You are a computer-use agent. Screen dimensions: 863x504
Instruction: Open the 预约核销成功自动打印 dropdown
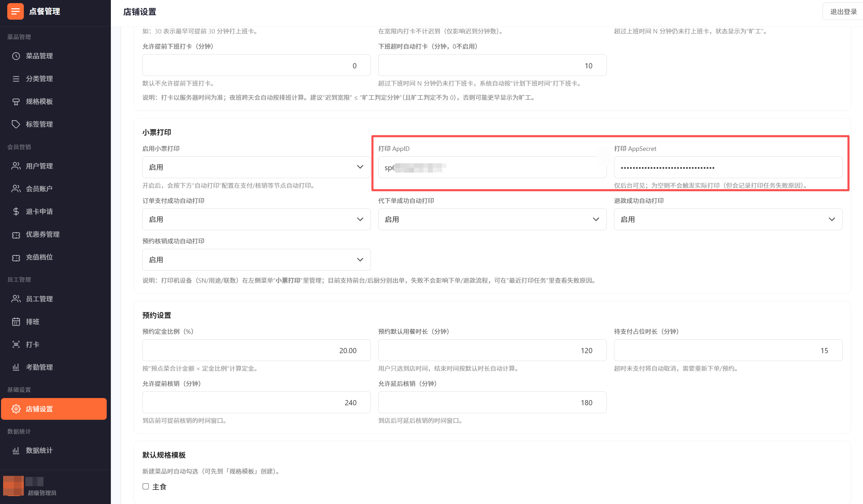(256, 260)
